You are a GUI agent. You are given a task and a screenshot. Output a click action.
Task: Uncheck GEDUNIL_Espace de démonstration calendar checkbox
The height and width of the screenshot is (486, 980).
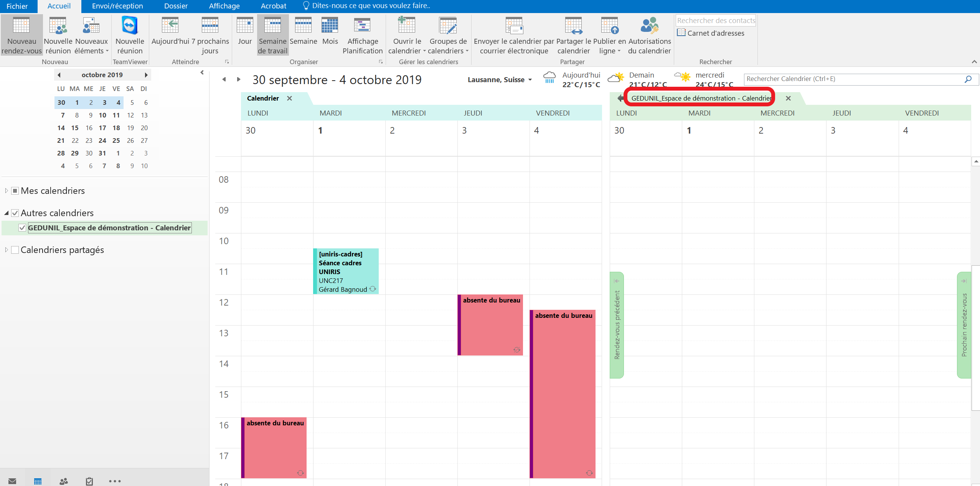[22, 228]
